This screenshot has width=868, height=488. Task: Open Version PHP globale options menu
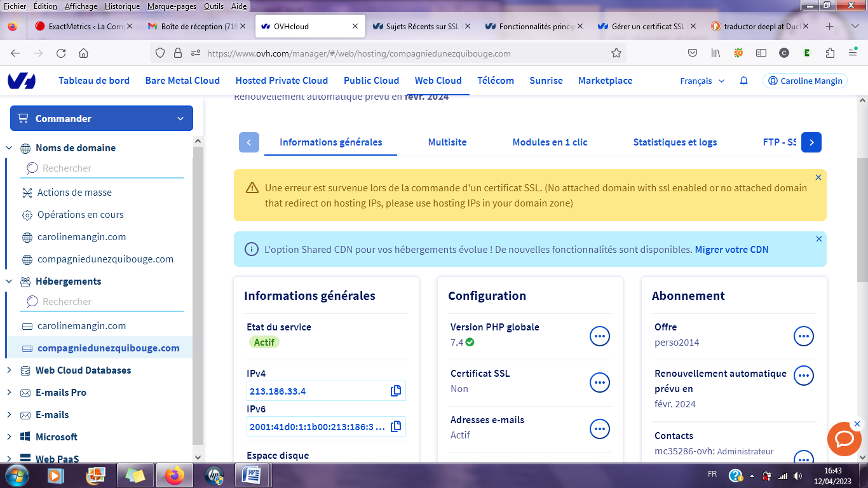tap(599, 336)
